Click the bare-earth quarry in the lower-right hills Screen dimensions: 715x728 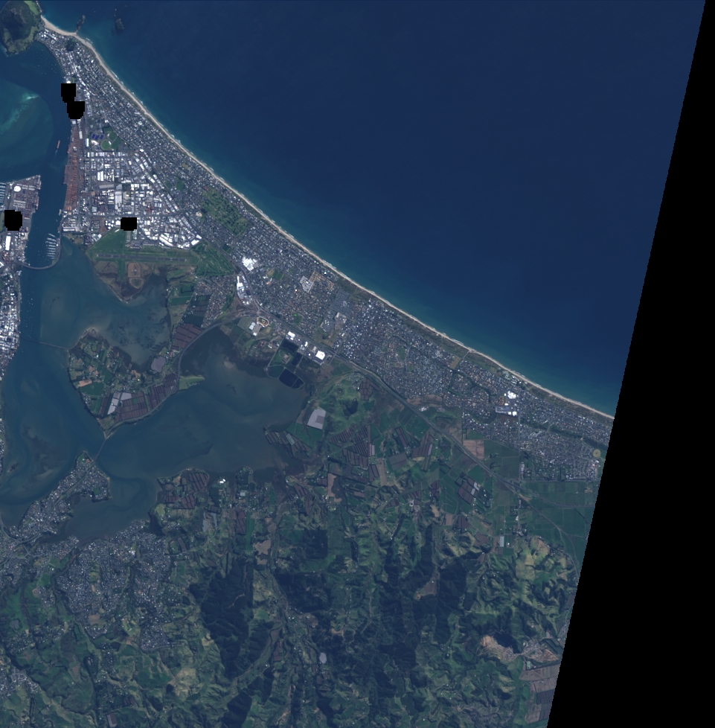pyautogui.click(x=497, y=642)
